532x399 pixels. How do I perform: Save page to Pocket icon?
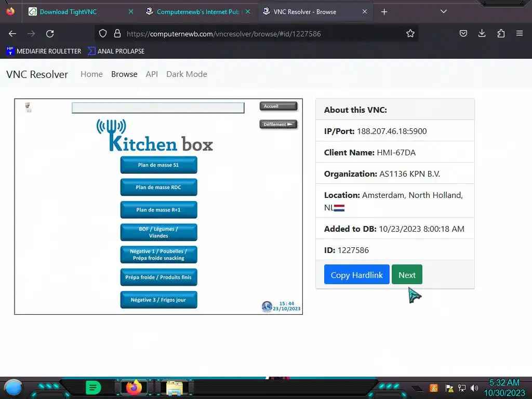[463, 33]
